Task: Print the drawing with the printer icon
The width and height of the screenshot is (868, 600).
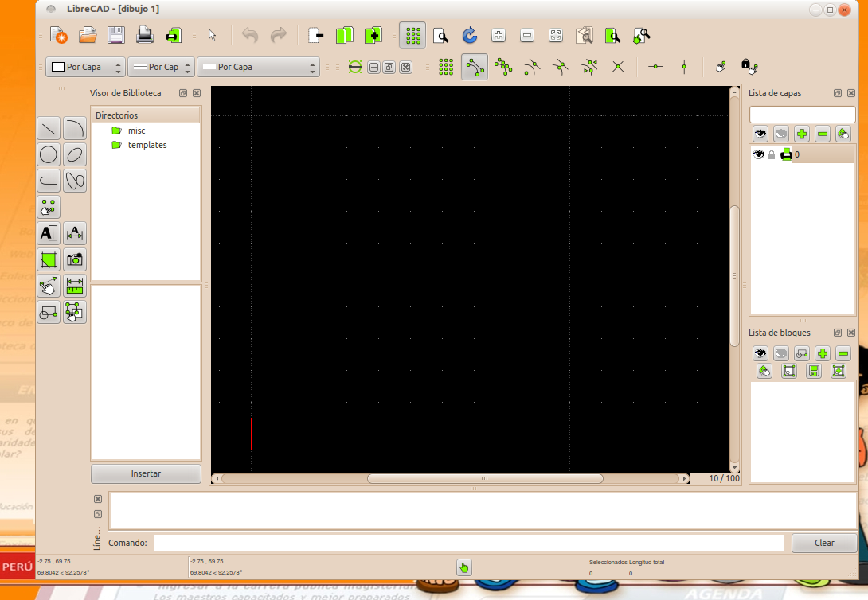Action: click(145, 35)
